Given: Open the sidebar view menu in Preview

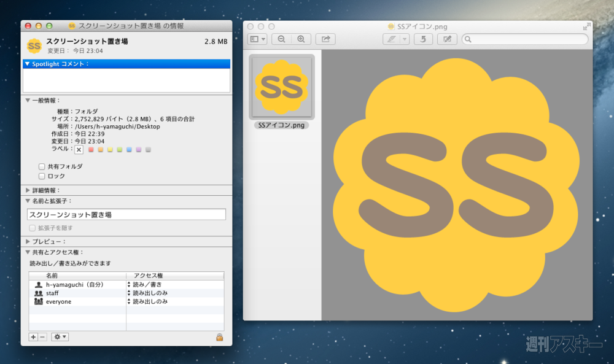Looking at the screenshot, I should (258, 39).
